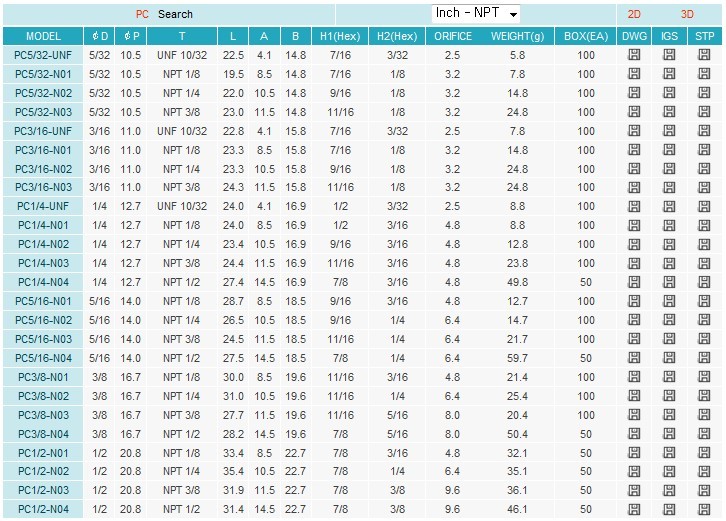Download STP file for PC3/16-N01

(705, 150)
